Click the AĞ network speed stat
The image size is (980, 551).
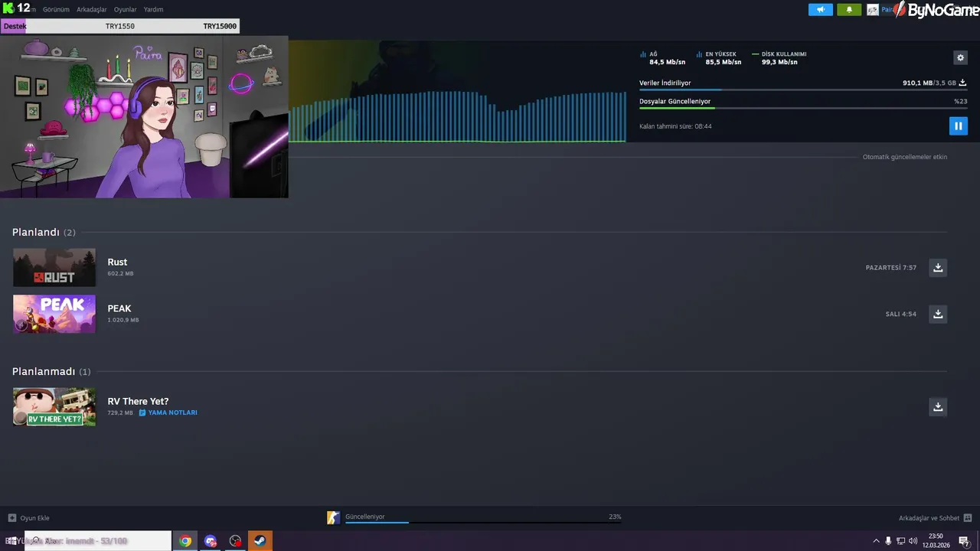pyautogui.click(x=663, y=58)
